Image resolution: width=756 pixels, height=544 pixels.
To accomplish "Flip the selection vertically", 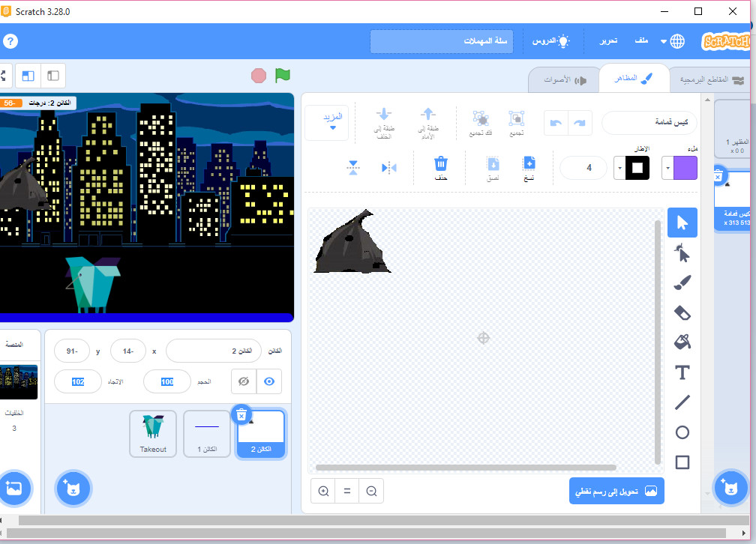I will [x=353, y=168].
